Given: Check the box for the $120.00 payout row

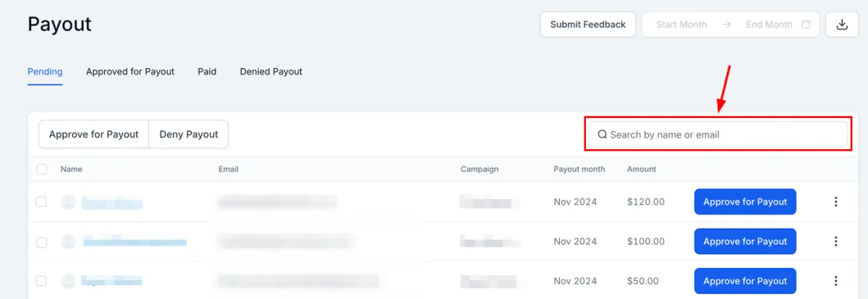Looking at the screenshot, I should coord(41,202).
